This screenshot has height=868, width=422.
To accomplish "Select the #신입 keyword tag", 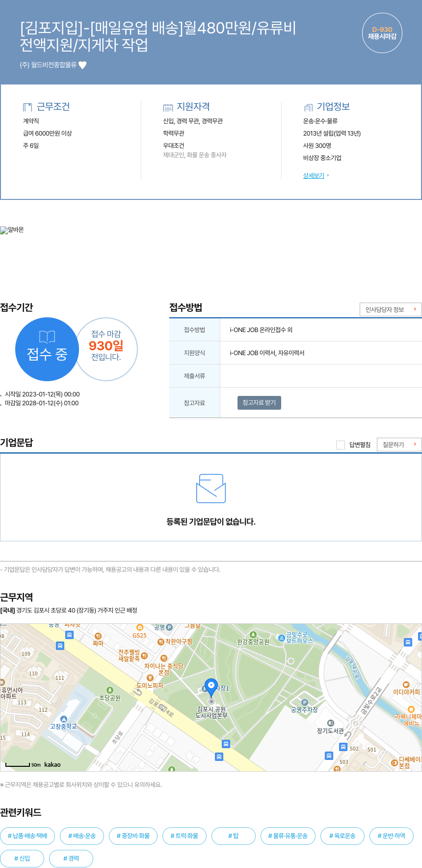I will (22, 858).
